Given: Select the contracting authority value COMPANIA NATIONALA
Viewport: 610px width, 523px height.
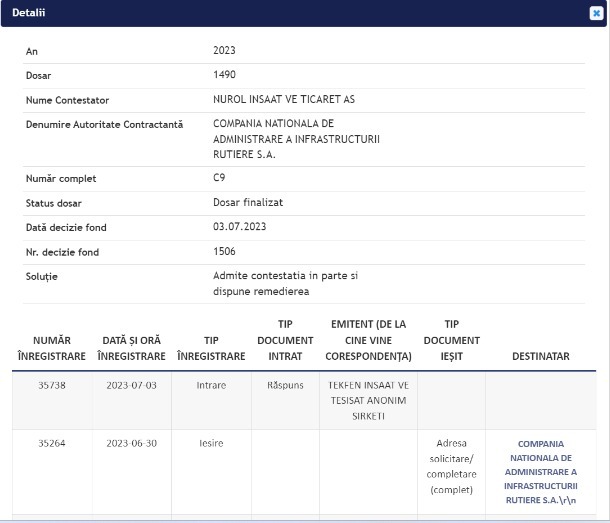Looking at the screenshot, I should [296, 139].
